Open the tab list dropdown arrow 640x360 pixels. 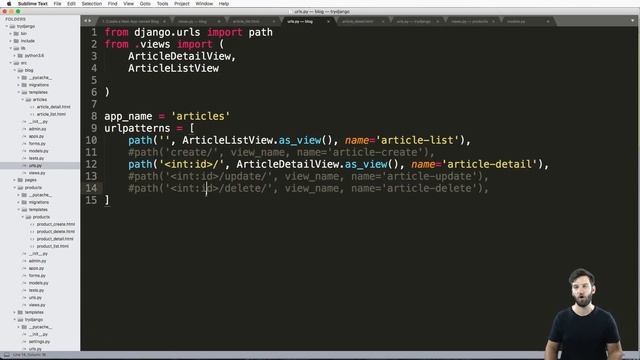632,21
